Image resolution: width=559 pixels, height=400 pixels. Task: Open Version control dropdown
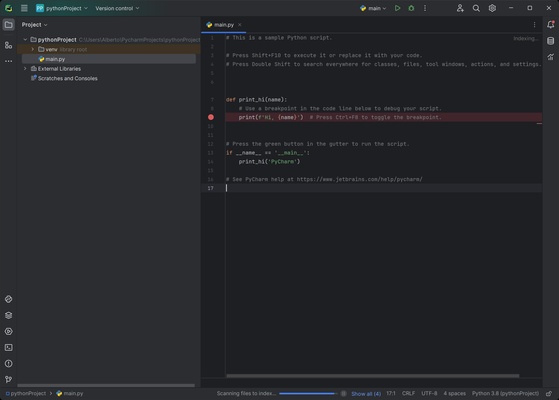pyautogui.click(x=117, y=8)
